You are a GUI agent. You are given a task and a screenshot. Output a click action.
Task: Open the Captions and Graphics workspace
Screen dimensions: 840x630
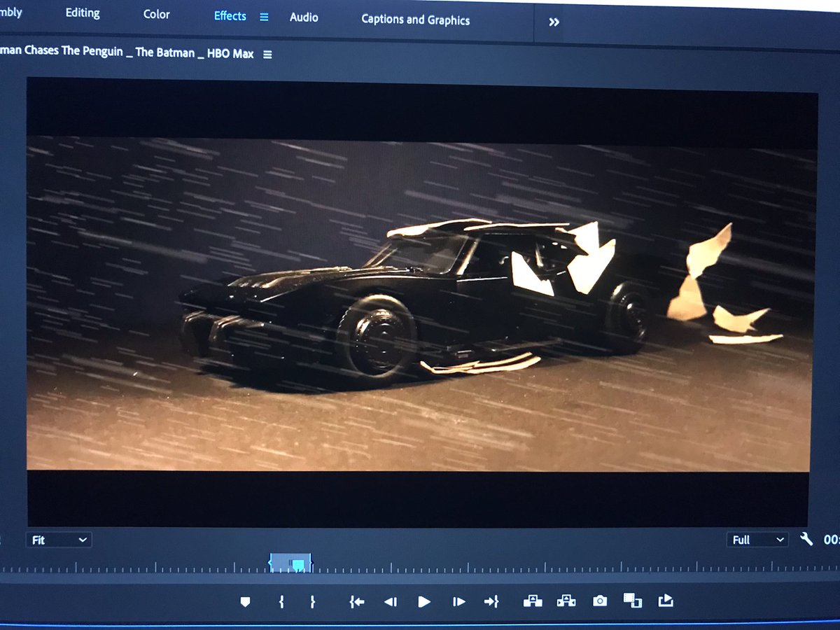point(415,20)
